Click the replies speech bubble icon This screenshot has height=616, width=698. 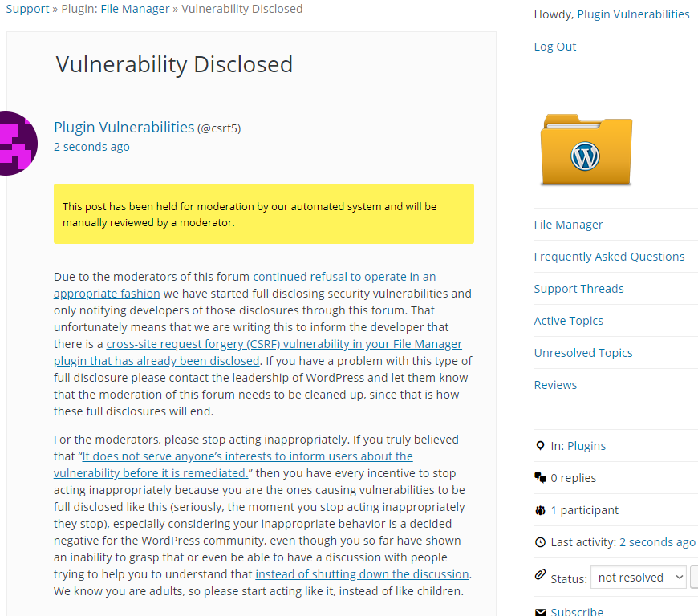click(540, 477)
